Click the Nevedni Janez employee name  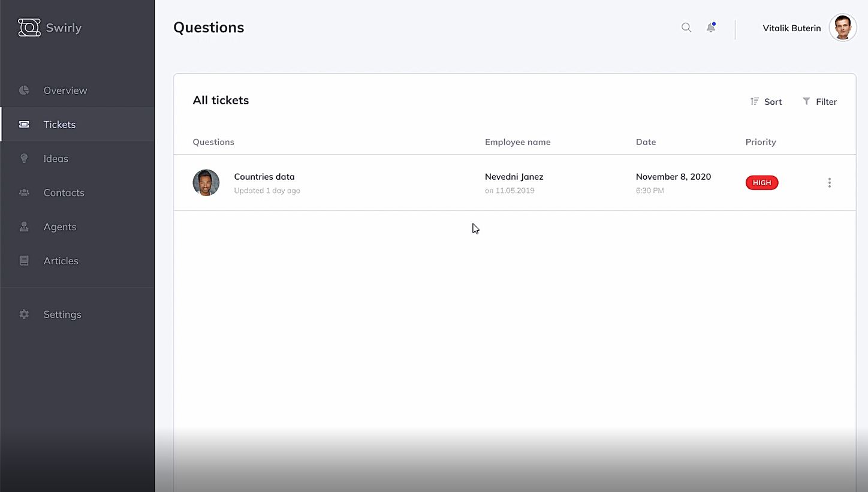coord(514,177)
